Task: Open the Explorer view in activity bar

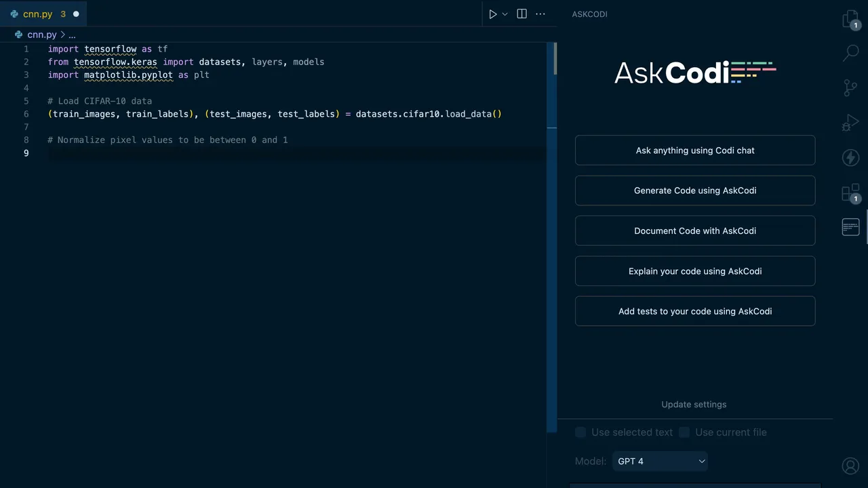Action: click(850, 20)
